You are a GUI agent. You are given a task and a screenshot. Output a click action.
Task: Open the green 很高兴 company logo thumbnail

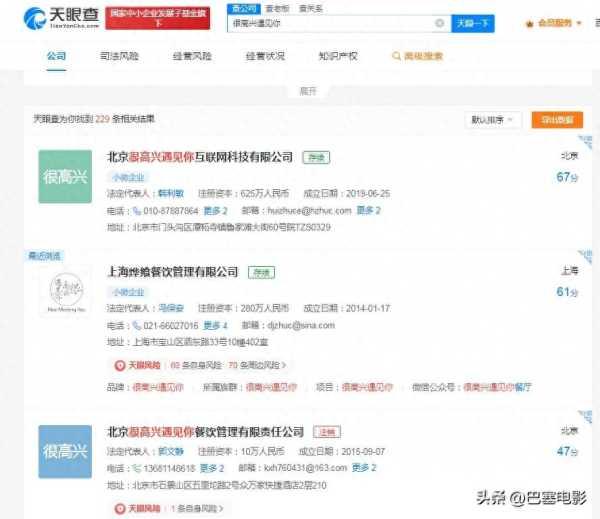[65, 176]
